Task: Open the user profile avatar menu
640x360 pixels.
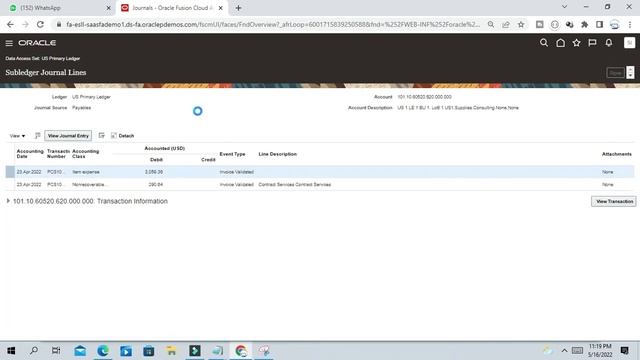Action: point(629,42)
